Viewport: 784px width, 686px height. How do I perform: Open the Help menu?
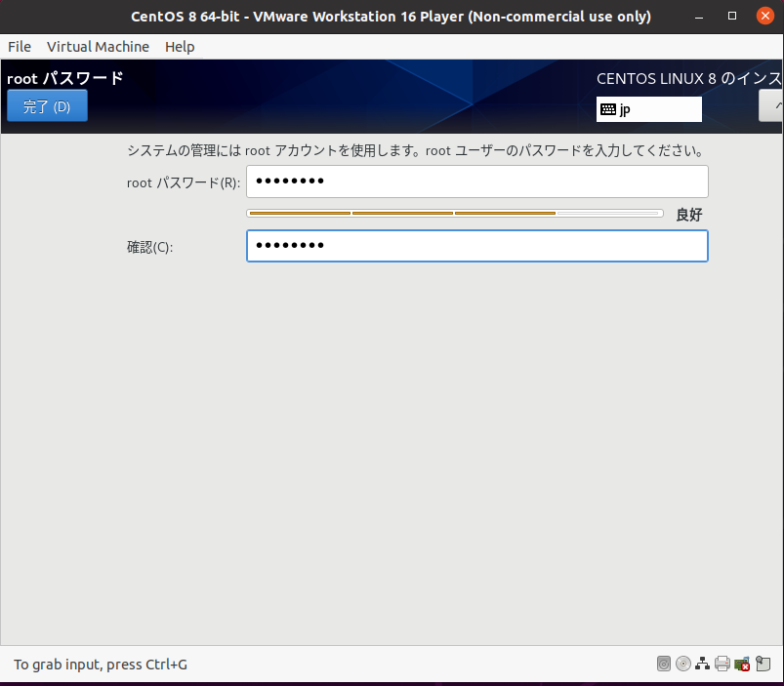pos(180,47)
